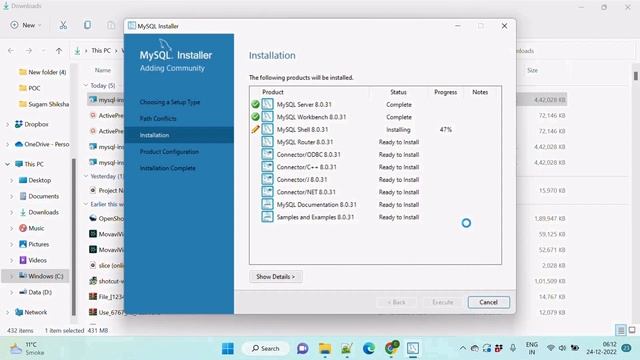Click the clock showing 24-12-2022

(x=601, y=348)
